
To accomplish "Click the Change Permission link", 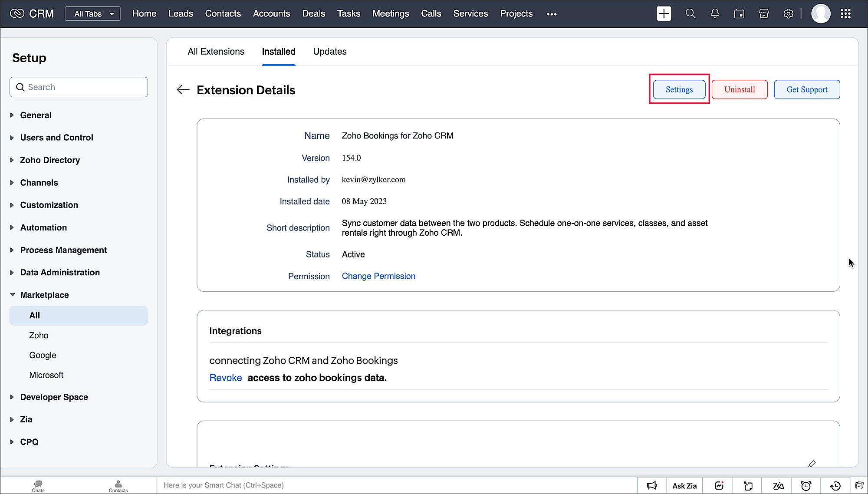I will tap(378, 276).
